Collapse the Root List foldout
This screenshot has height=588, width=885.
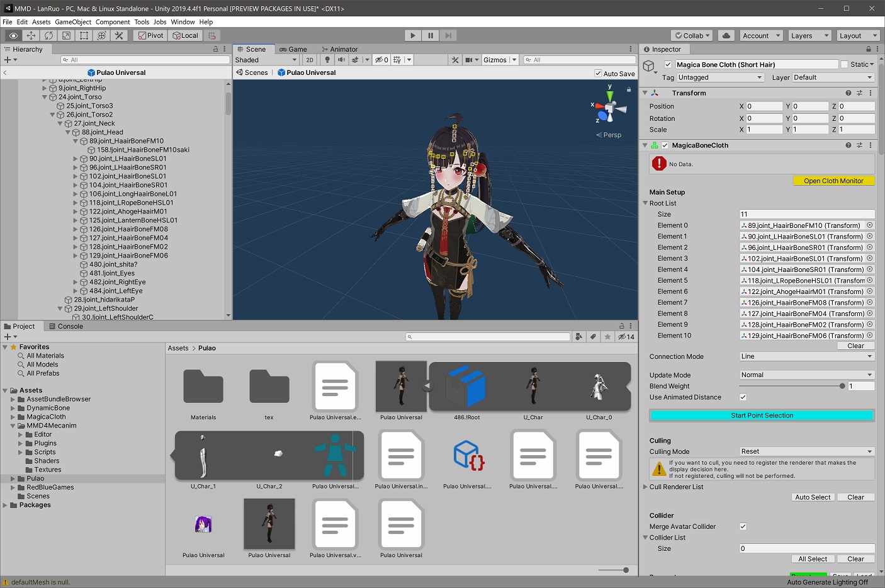[645, 203]
